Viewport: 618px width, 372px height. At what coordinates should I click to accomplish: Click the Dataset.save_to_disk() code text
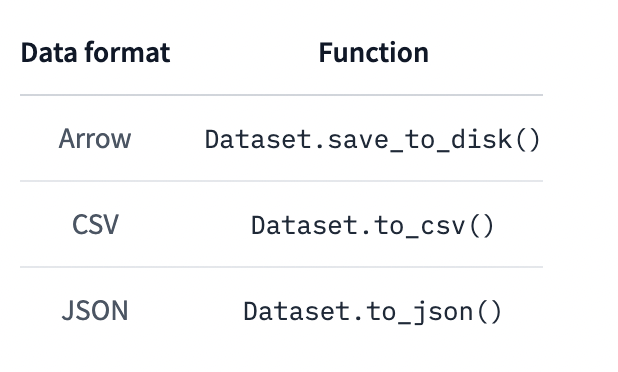coord(372,140)
